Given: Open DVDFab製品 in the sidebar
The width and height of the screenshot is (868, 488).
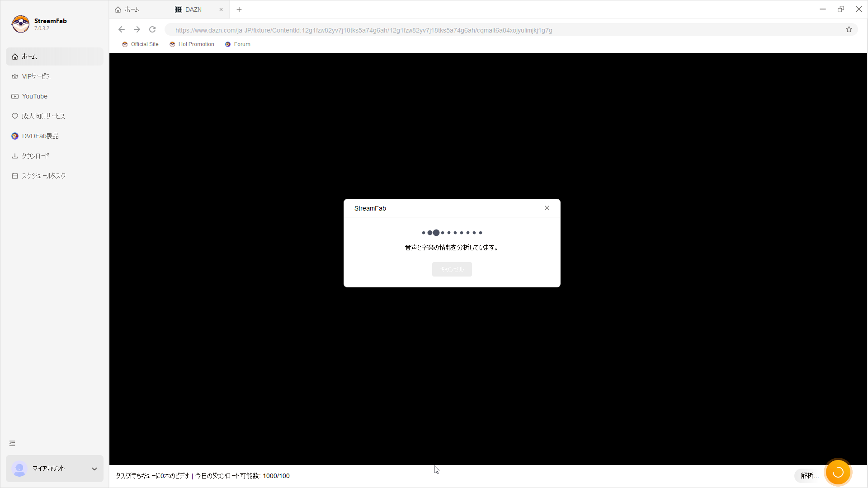Looking at the screenshot, I should 55,136.
